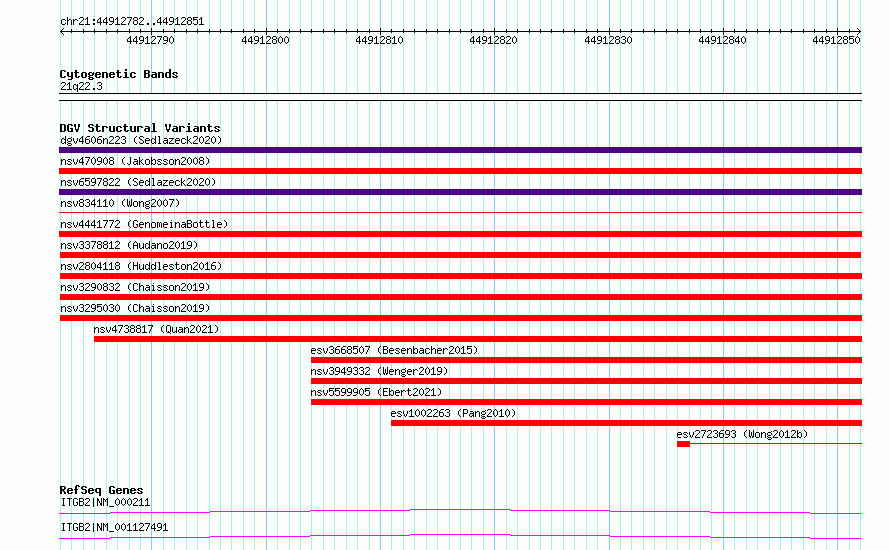Click ruler position 44912840
The width and height of the screenshot is (890, 550).
pyautogui.click(x=722, y=40)
